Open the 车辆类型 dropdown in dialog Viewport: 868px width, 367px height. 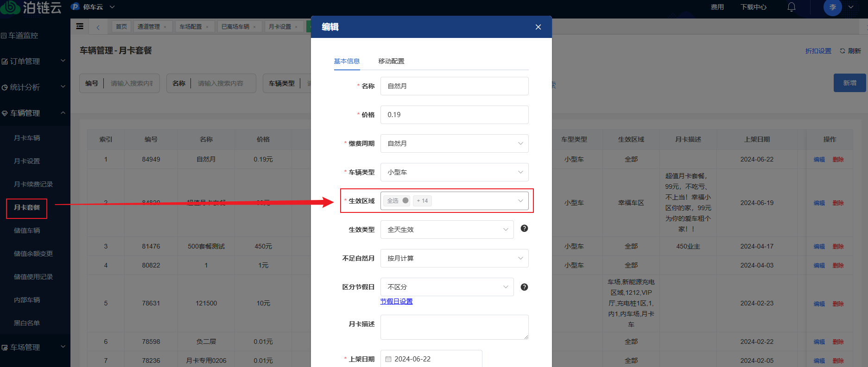(454, 172)
